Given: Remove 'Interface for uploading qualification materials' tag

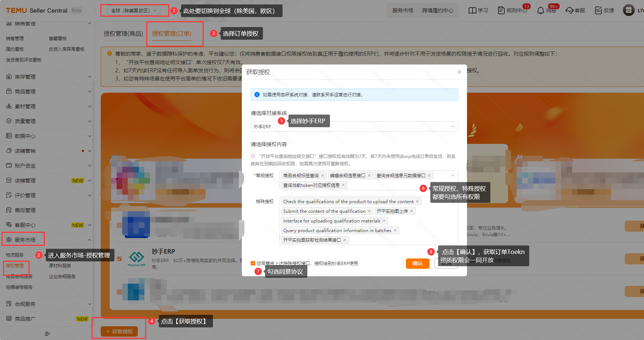Looking at the screenshot, I should [384, 221].
